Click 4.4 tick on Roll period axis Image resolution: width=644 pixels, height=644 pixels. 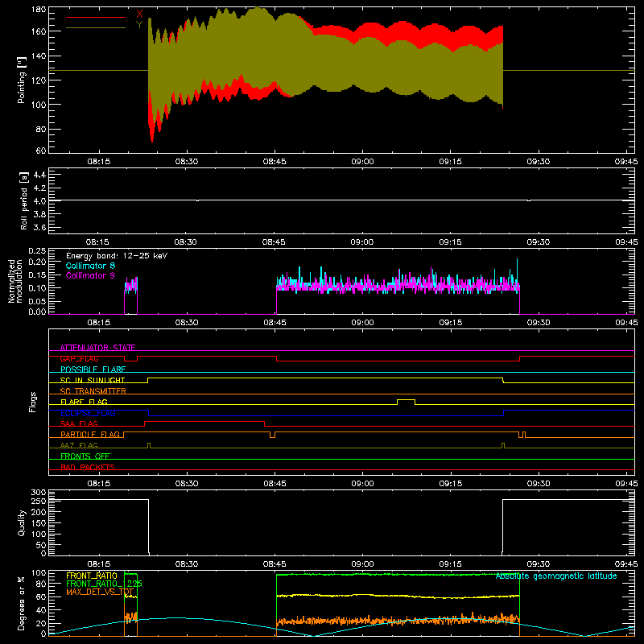click(x=39, y=175)
